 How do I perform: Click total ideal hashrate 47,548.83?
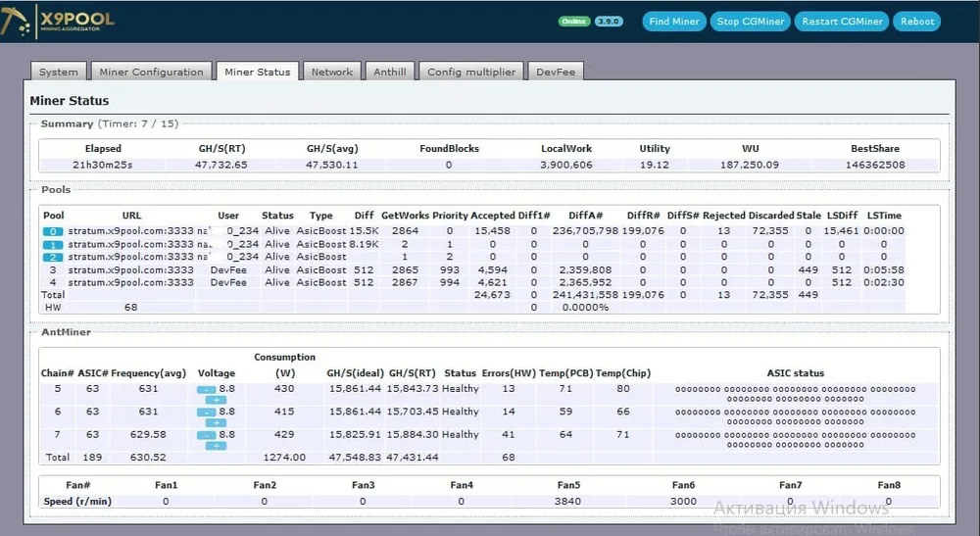[x=355, y=458]
